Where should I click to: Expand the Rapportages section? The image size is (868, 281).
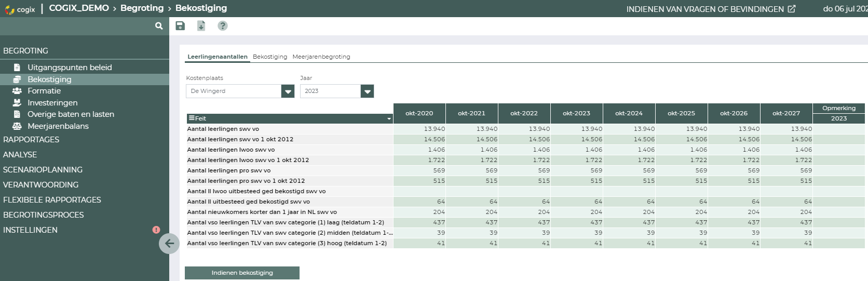pos(31,140)
